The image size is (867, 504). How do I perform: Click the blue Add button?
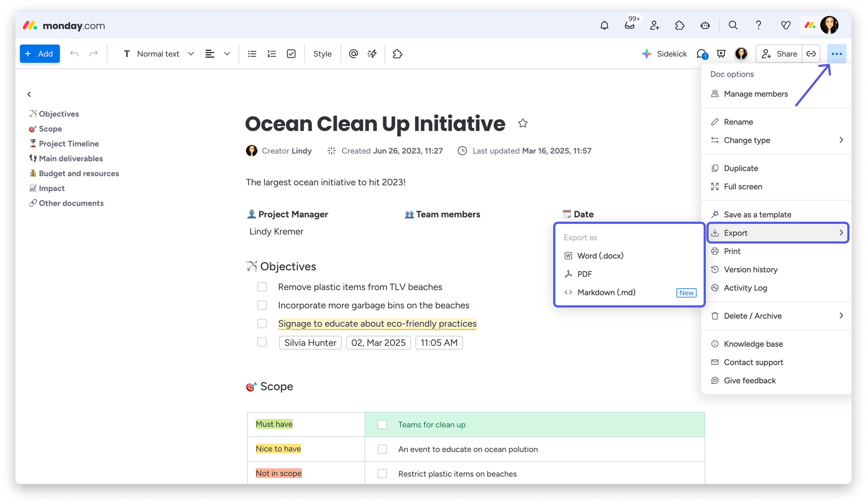point(40,54)
